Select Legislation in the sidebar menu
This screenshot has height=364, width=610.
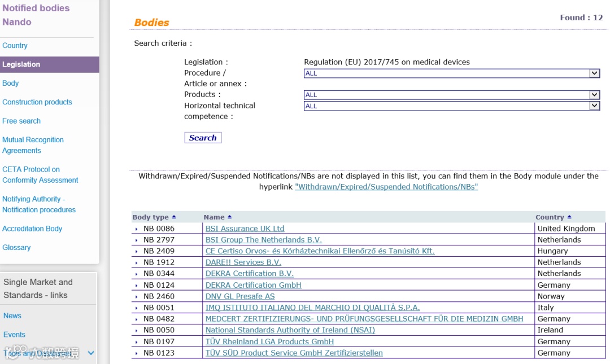click(49, 64)
